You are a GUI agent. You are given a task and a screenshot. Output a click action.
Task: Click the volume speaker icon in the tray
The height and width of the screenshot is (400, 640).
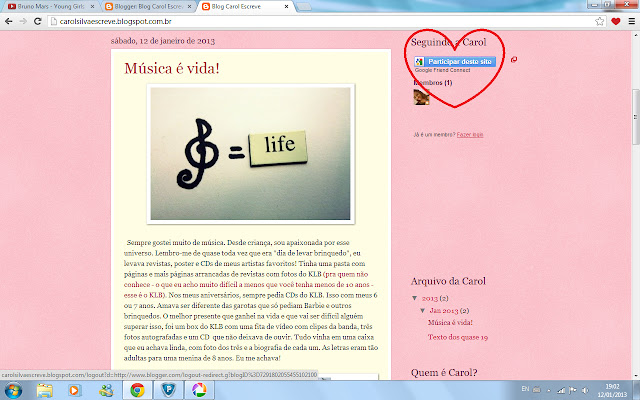coord(586,390)
